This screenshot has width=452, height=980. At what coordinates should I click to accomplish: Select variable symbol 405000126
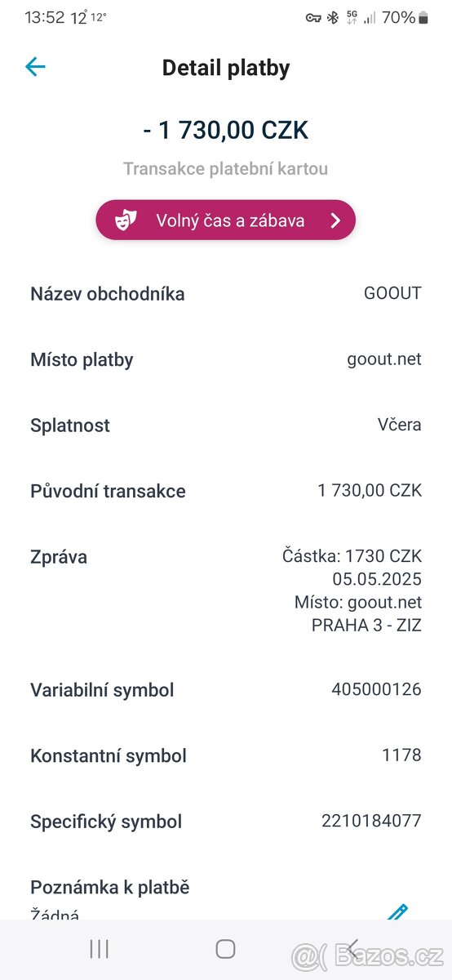(376, 689)
